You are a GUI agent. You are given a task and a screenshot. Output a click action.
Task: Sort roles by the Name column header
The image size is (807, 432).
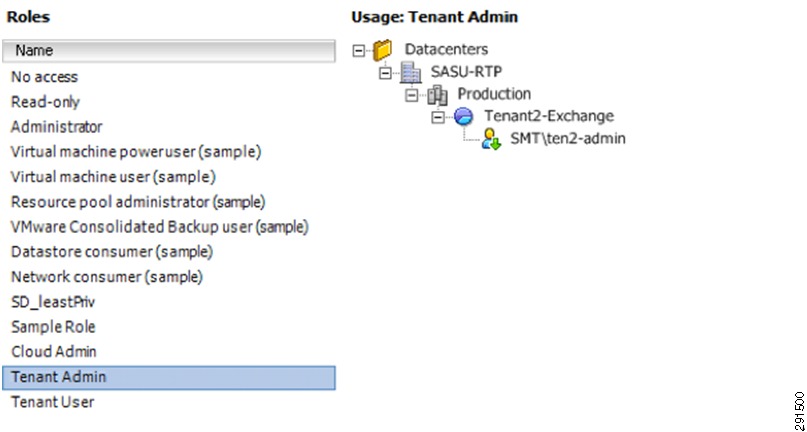coord(168,50)
